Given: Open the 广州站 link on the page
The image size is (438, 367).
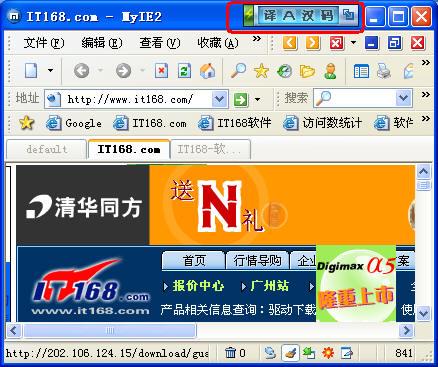Looking at the screenshot, I should (x=269, y=286).
